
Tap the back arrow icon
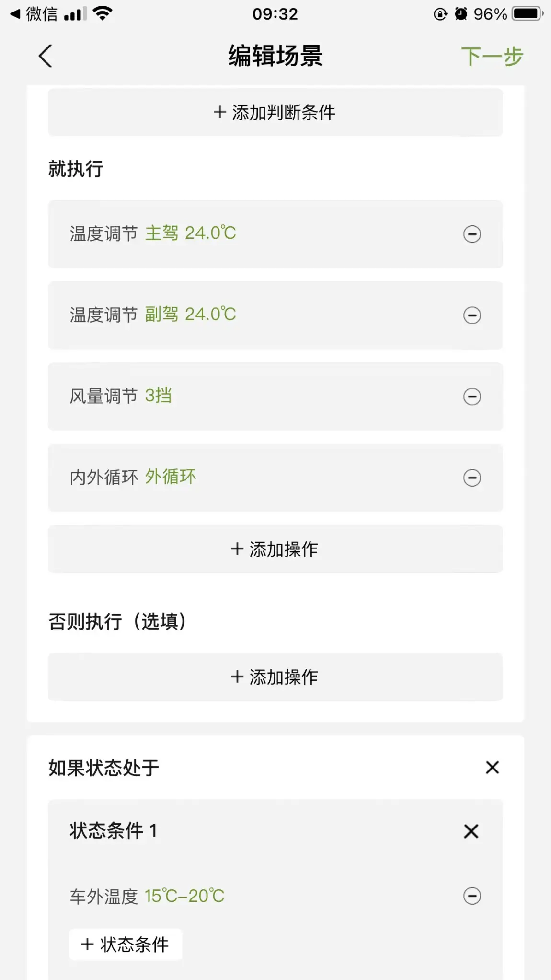point(46,56)
